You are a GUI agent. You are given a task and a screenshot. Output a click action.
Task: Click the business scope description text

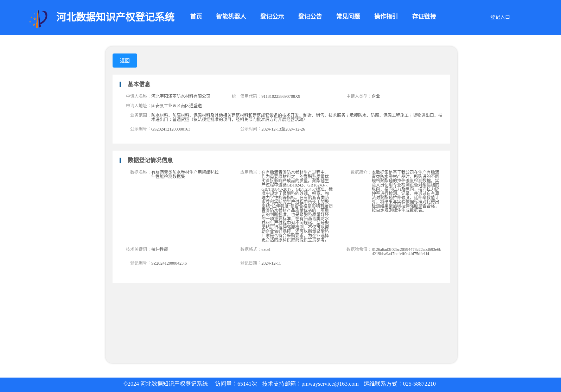[297, 117]
